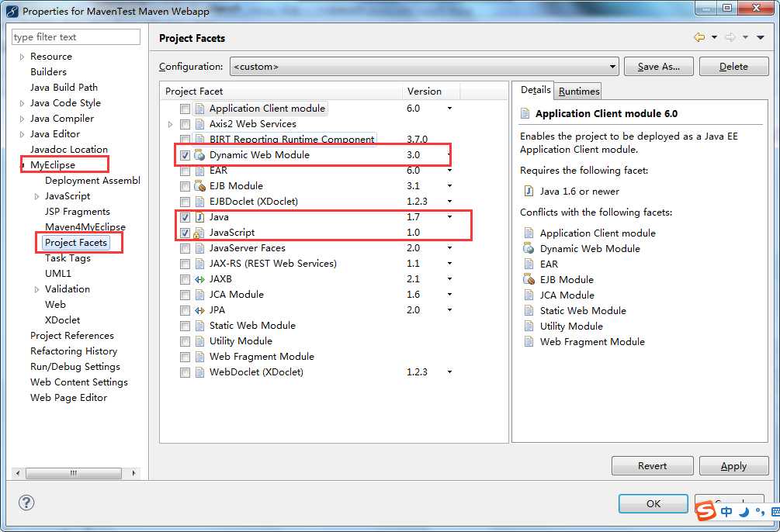
Task: Click the JPA facet icon
Action: [x=199, y=310]
